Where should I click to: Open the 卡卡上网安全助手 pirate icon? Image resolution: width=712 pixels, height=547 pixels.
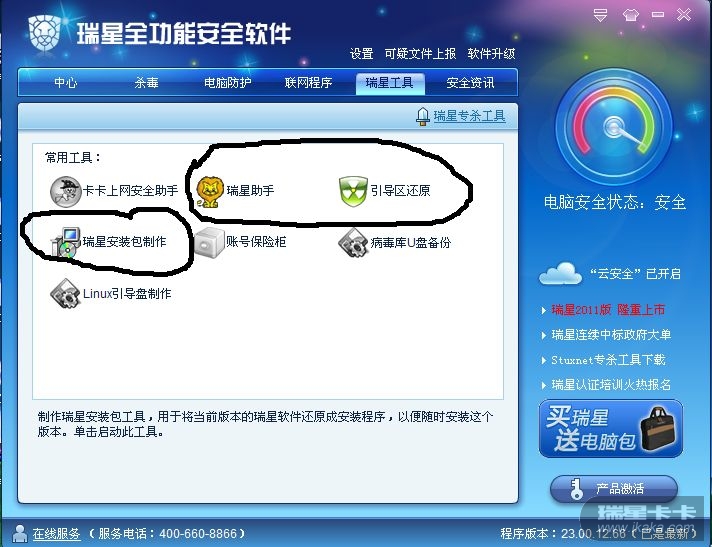(x=65, y=192)
